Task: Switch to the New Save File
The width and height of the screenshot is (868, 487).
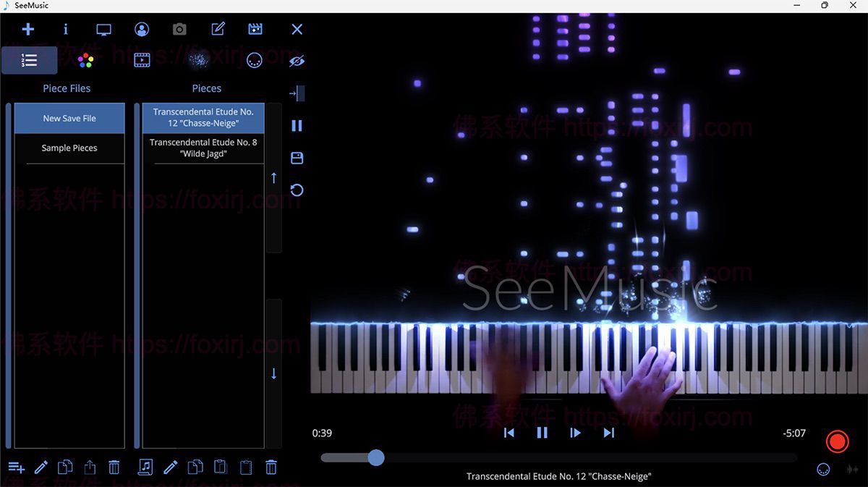Action: pyautogui.click(x=69, y=117)
